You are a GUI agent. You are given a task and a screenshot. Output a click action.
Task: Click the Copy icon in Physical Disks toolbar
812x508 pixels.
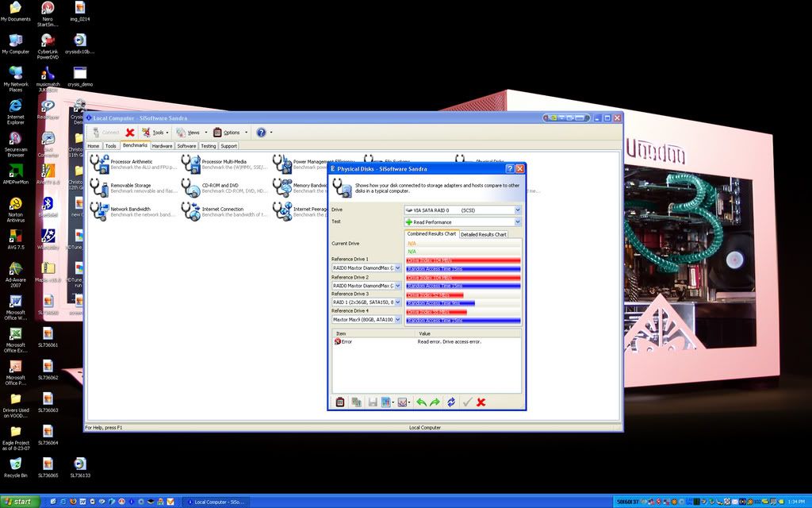pos(356,402)
